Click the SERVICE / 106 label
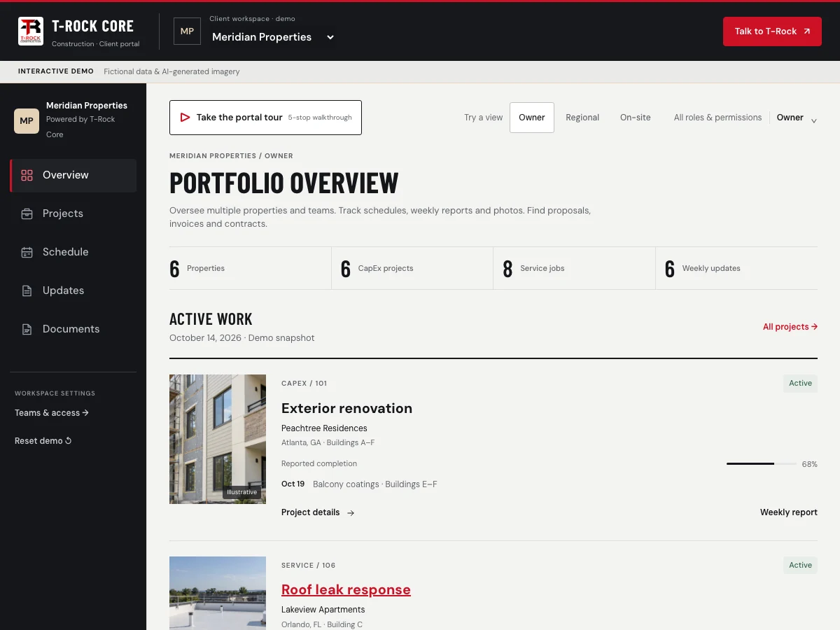The image size is (840, 630). tap(308, 566)
